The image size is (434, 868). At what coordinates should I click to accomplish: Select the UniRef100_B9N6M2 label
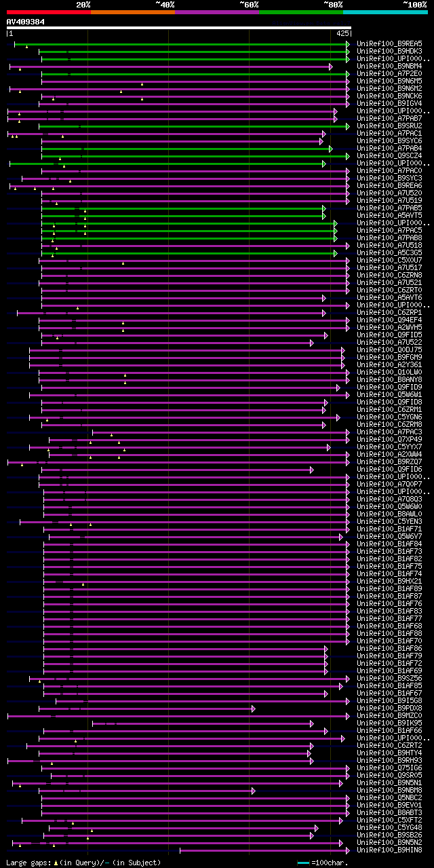[389, 88]
